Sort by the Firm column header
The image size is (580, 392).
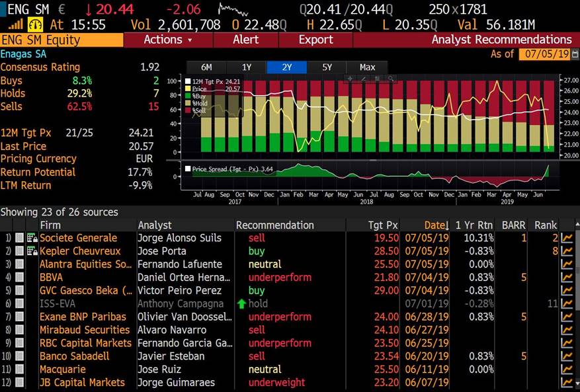(x=50, y=225)
